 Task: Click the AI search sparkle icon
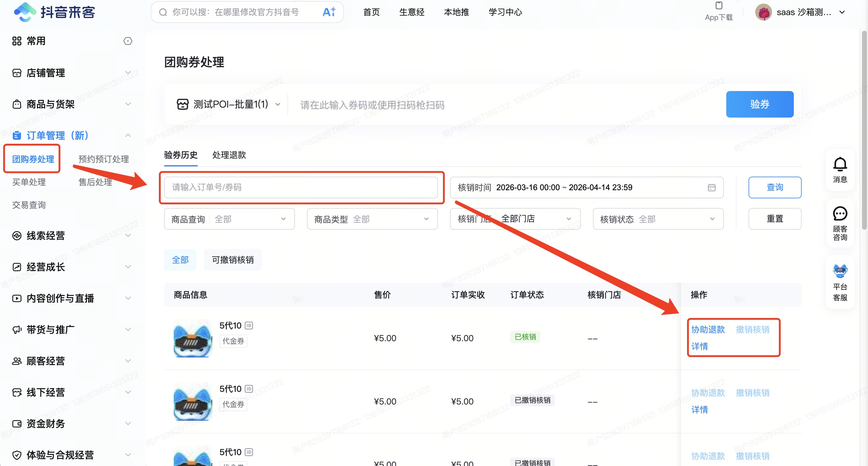(x=329, y=12)
